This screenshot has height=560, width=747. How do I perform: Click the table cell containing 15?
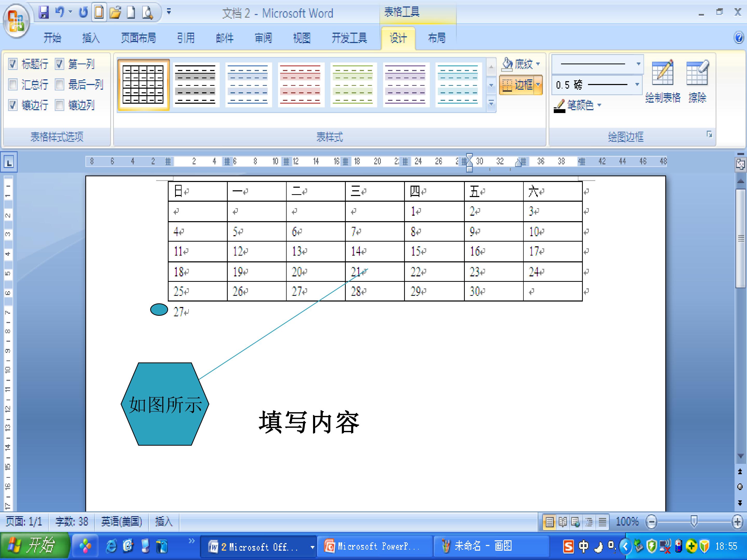434,251
